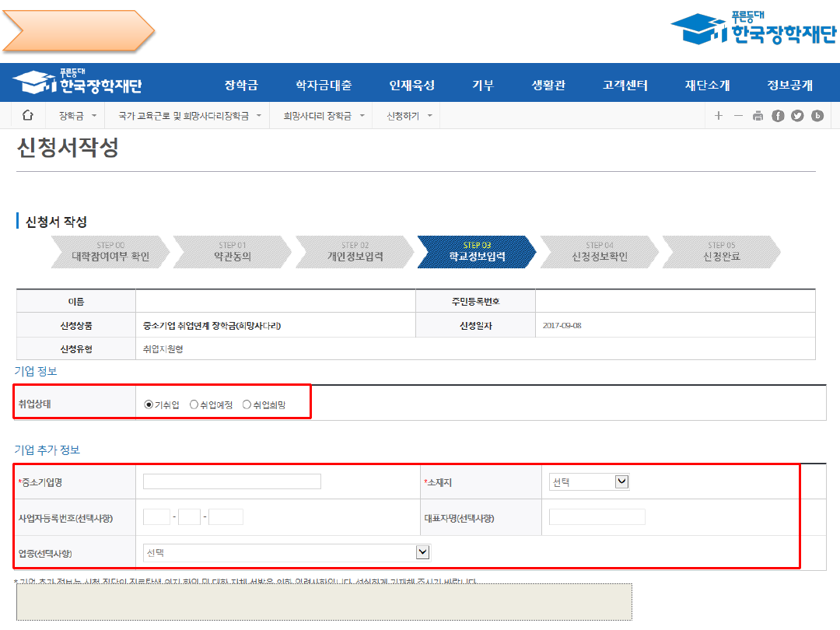Click the home icon in breadcrumb bar
The height and width of the screenshot is (630, 840).
click(x=28, y=116)
